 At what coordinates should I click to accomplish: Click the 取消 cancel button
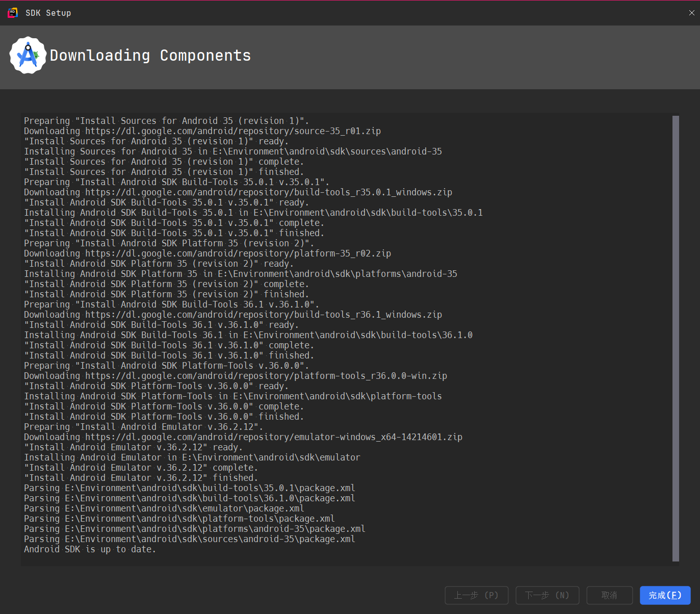pyautogui.click(x=609, y=595)
